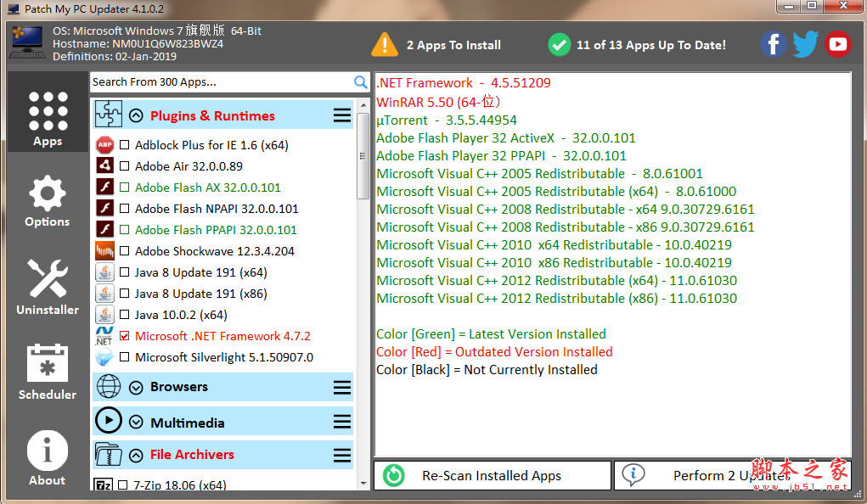Open the YouTube channel icon
This screenshot has height=504, width=867.
click(x=837, y=44)
